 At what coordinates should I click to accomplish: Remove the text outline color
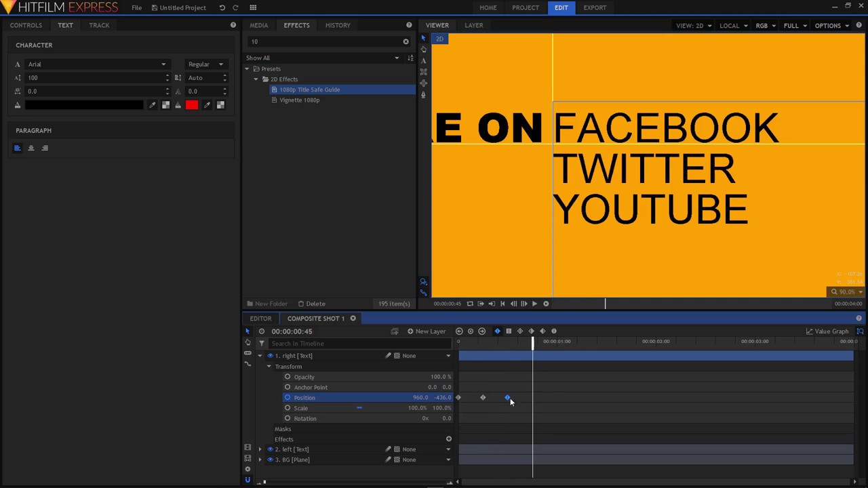[220, 105]
